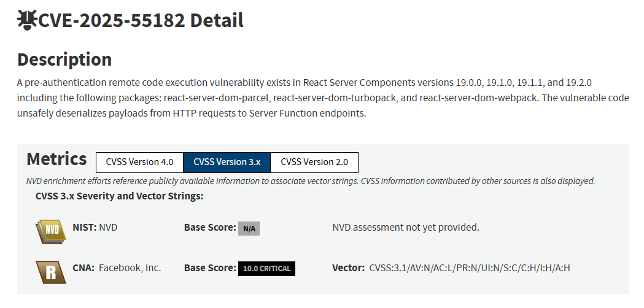The image size is (644, 308).
Task: Click the Vector label in CNA row
Action: (348, 268)
